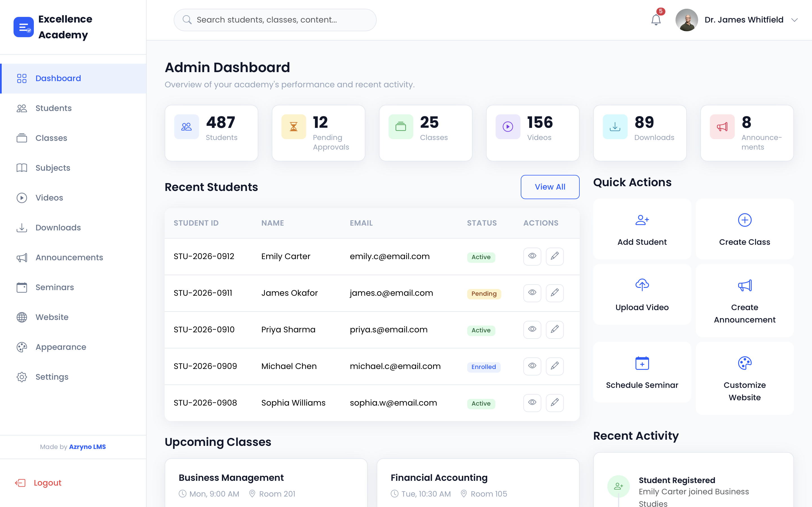The height and width of the screenshot is (507, 812).
Task: Click the Schedule Seminar calendar icon
Action: click(642, 363)
